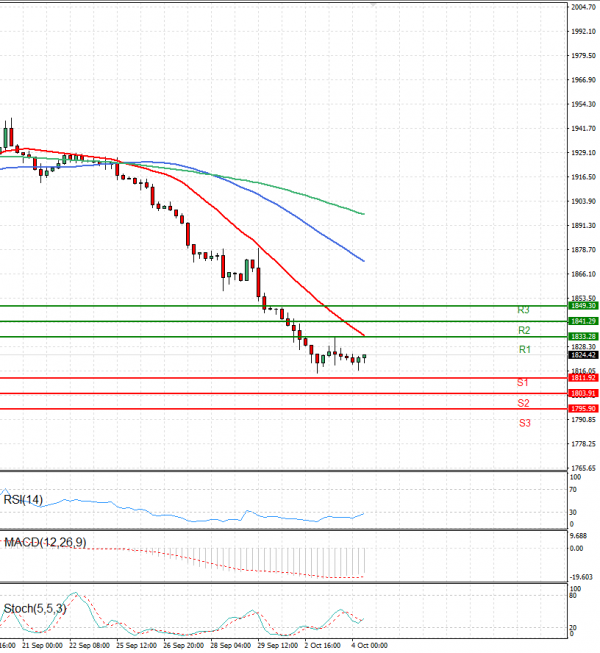Click the 2004.70 price axis value
Image resolution: width=600 pixels, height=653 pixels.
[583, 7]
